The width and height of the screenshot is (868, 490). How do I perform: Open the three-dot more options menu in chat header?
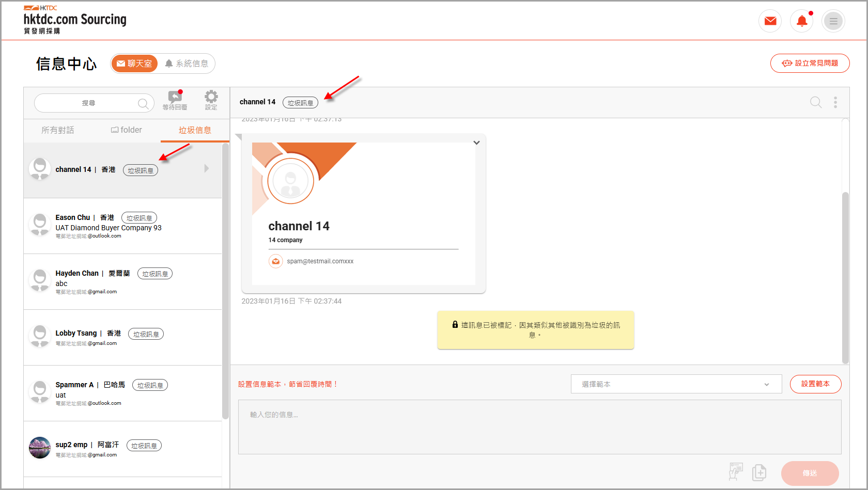coord(835,102)
